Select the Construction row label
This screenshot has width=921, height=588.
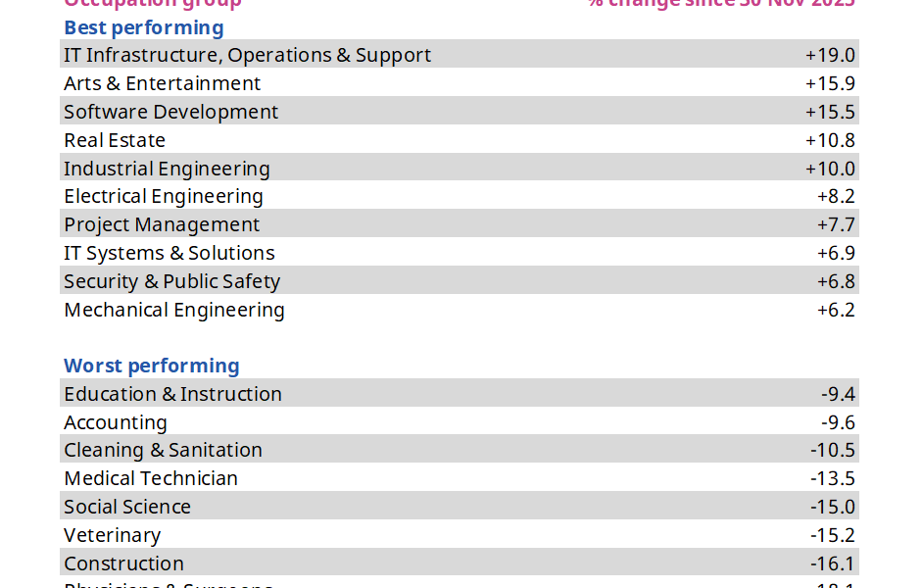point(123,563)
